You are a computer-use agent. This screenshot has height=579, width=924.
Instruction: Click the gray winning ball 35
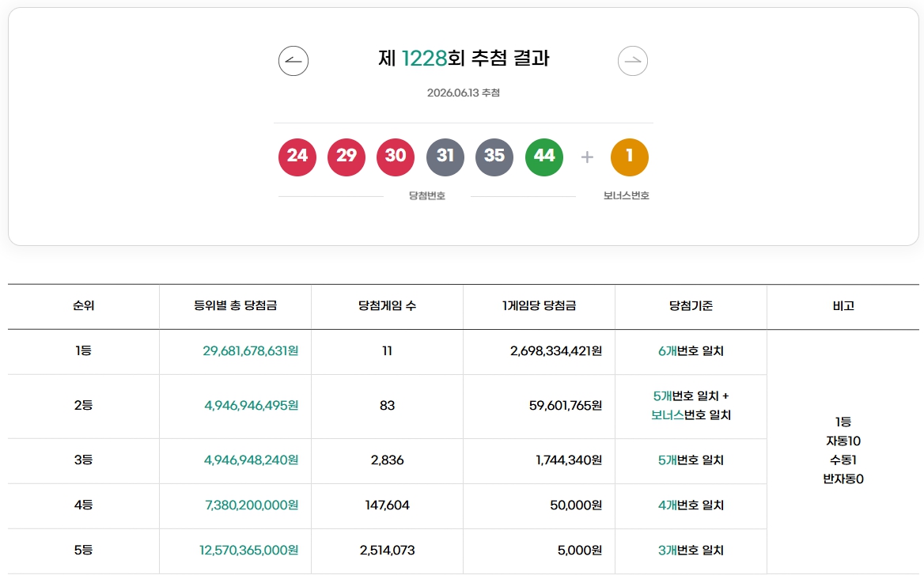494,157
